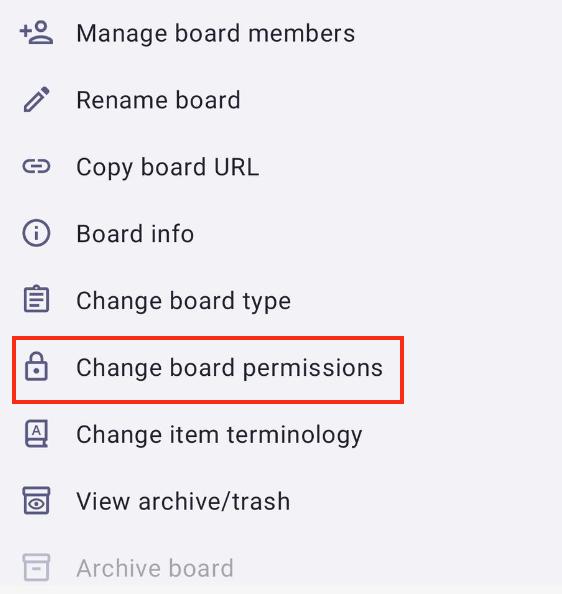This screenshot has height=594, width=562.
Task: Click the circled info icon
Action: point(36,233)
